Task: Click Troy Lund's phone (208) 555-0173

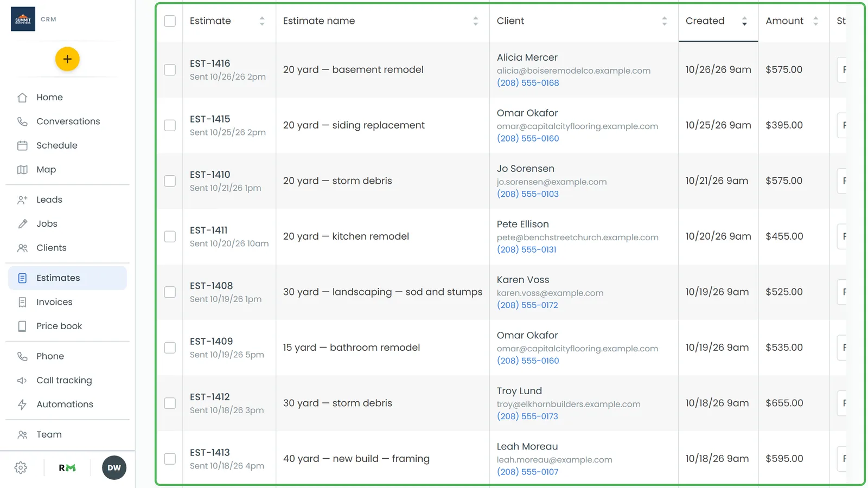Action: (x=527, y=416)
